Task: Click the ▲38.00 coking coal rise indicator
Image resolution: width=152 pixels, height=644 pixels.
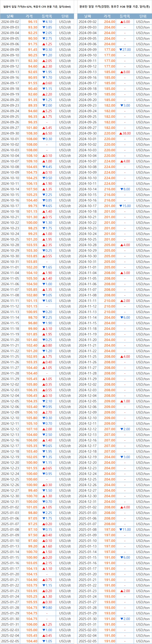Action: (125, 133)
